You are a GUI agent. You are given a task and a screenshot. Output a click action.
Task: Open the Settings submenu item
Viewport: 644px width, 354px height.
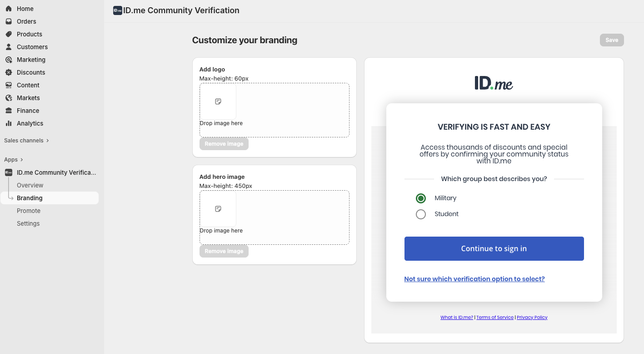[x=28, y=223]
